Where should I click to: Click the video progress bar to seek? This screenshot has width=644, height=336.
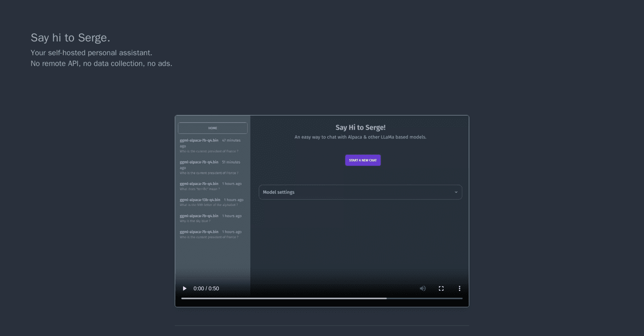pyautogui.click(x=322, y=299)
